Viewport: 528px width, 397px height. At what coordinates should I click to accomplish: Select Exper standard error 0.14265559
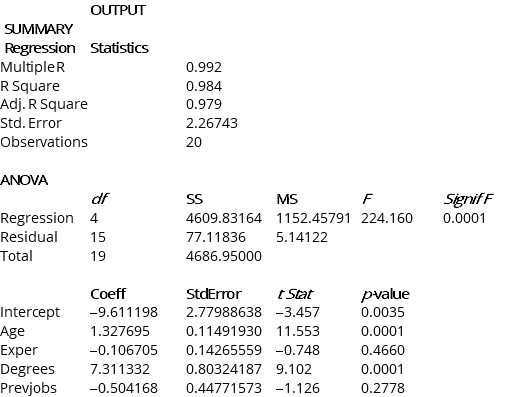224,350
